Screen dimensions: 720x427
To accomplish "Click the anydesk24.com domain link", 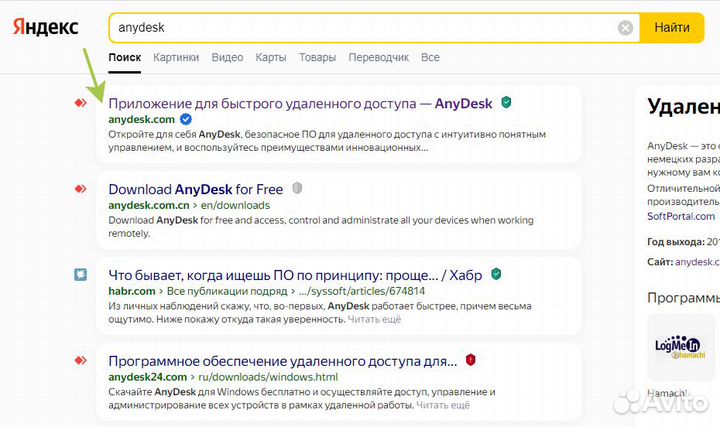I will click(148, 377).
